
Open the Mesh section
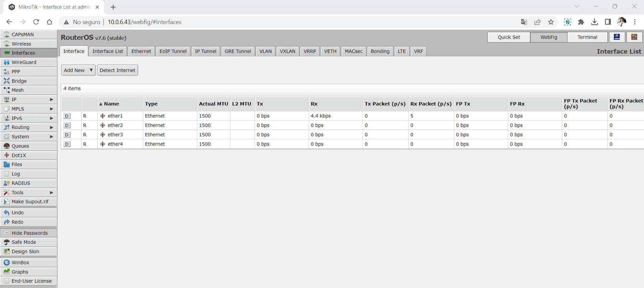pyautogui.click(x=29, y=90)
